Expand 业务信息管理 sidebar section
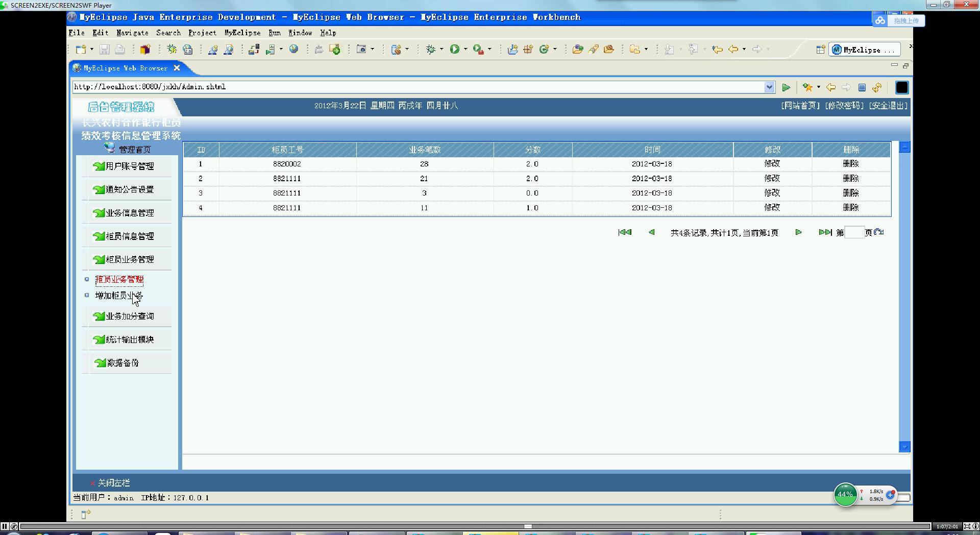The width and height of the screenshot is (980, 535). pyautogui.click(x=130, y=213)
